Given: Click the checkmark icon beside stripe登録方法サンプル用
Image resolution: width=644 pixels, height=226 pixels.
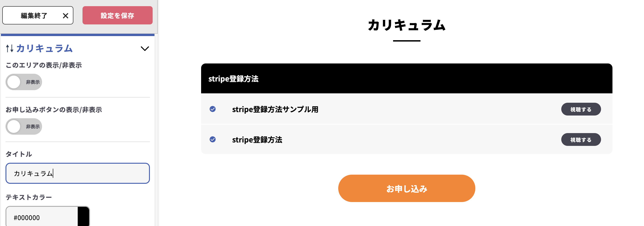Looking at the screenshot, I should 213,109.
